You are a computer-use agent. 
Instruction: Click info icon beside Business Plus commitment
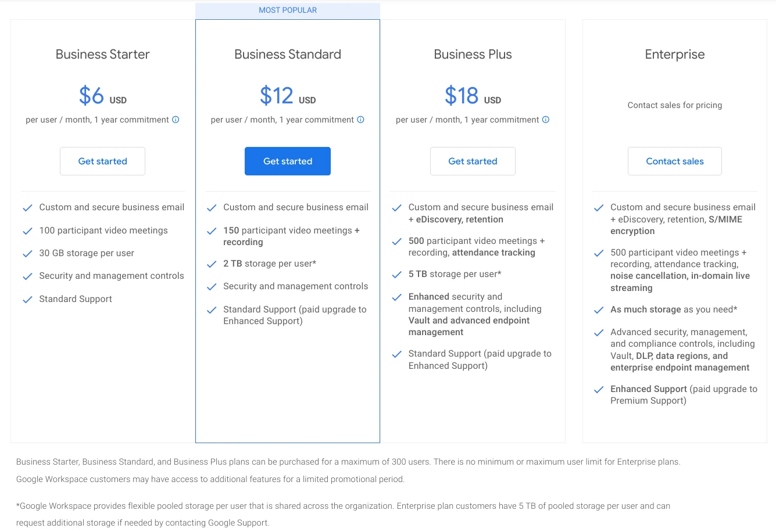(x=546, y=120)
